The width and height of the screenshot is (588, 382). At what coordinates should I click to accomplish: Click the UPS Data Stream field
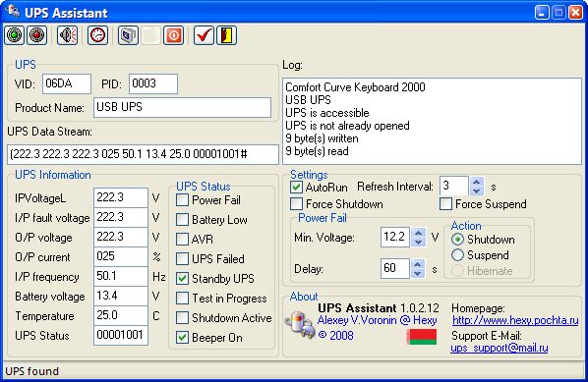[143, 154]
